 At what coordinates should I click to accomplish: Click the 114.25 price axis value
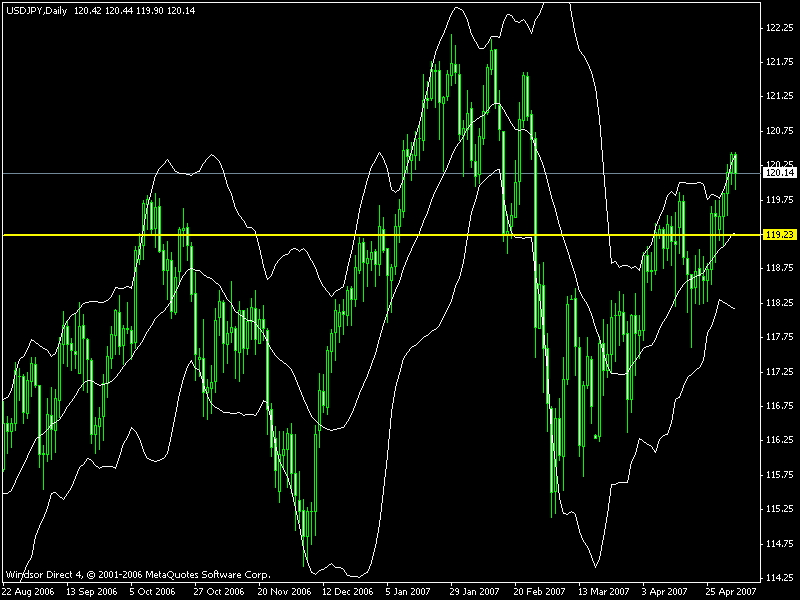pos(780,578)
